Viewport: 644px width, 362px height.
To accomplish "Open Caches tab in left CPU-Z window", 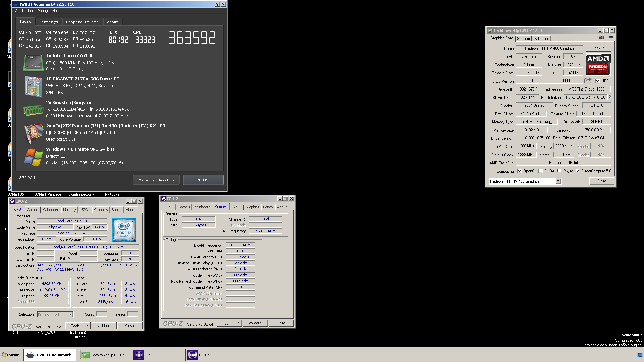I will click(33, 210).
